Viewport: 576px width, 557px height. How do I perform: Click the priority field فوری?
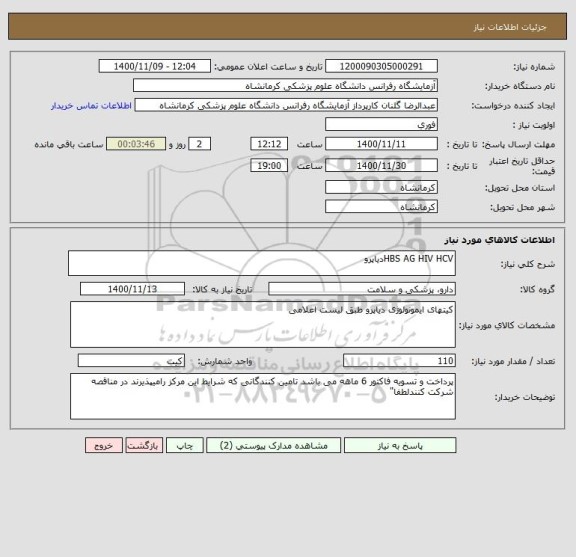[x=381, y=125]
